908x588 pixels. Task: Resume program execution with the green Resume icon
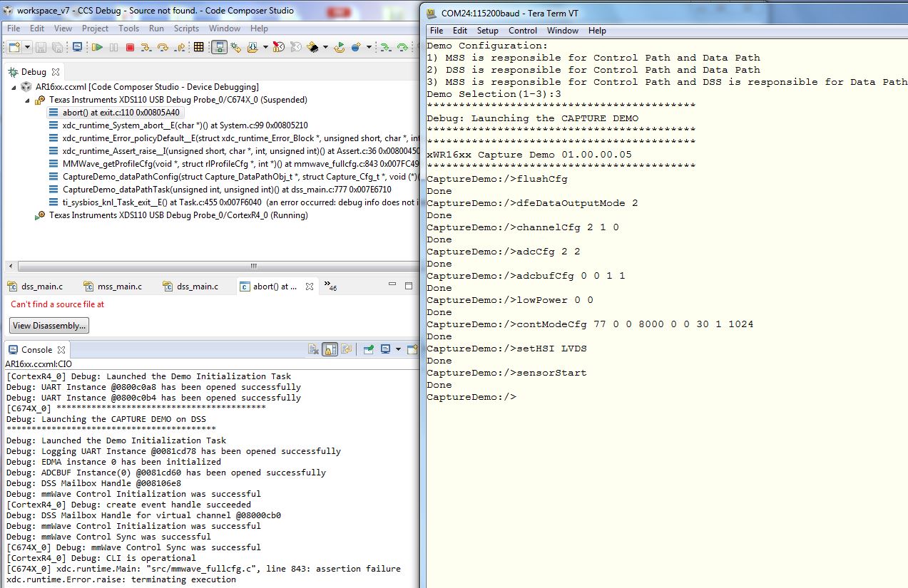[x=98, y=46]
